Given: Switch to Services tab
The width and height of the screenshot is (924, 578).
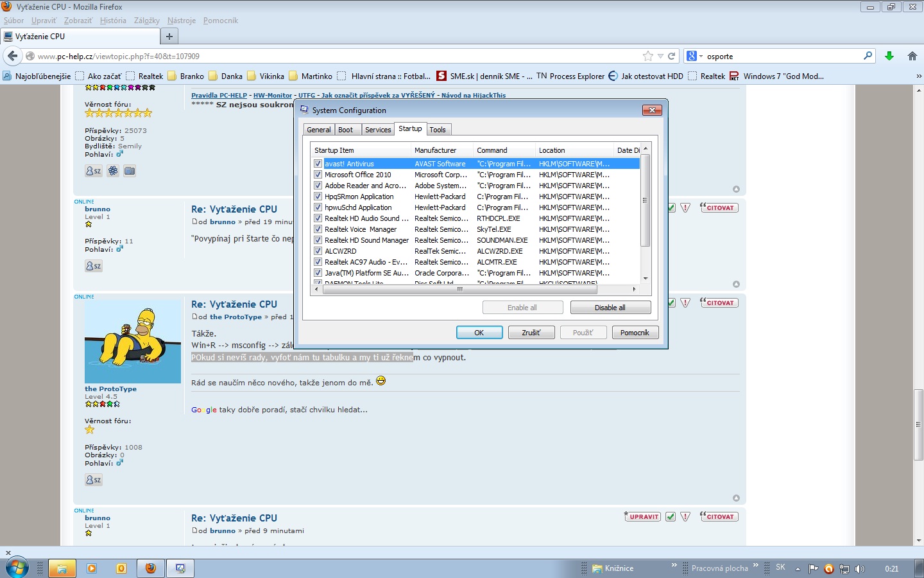Looking at the screenshot, I should click(378, 130).
